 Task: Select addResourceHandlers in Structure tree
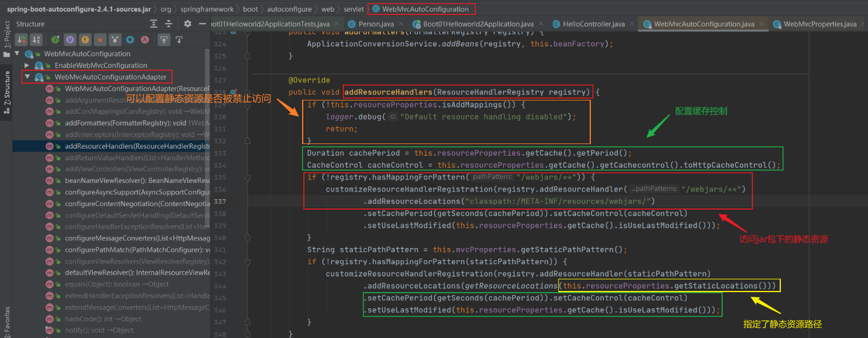coord(110,146)
